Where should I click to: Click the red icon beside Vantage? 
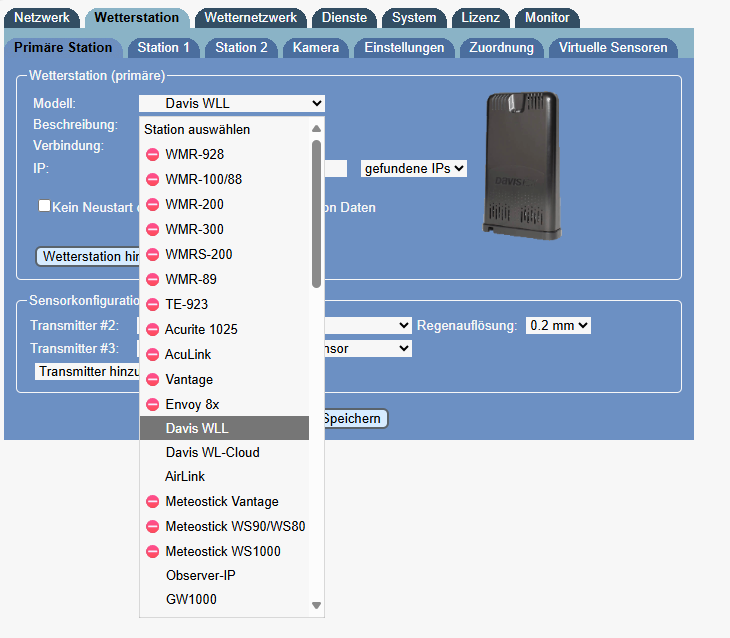tap(152, 380)
